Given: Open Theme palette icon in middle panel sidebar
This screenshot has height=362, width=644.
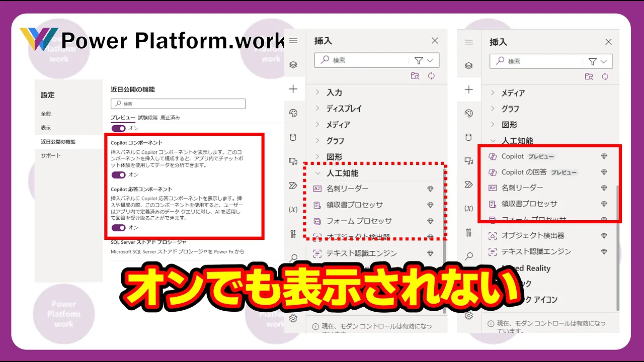Looking at the screenshot, I should (293, 113).
